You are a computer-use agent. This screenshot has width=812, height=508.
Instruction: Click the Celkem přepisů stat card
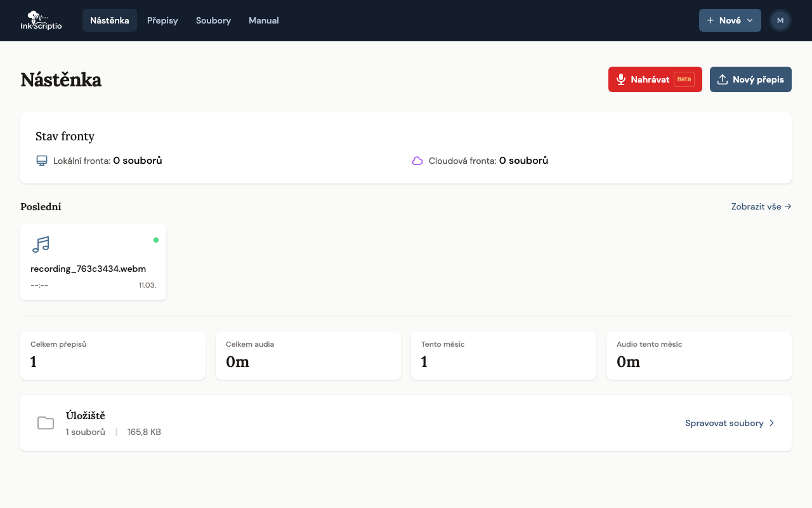(x=113, y=356)
